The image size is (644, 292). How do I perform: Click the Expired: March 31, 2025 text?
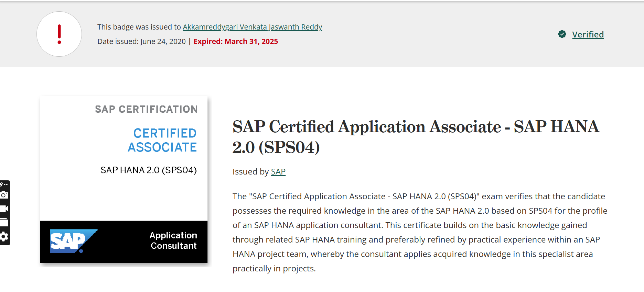[236, 42]
